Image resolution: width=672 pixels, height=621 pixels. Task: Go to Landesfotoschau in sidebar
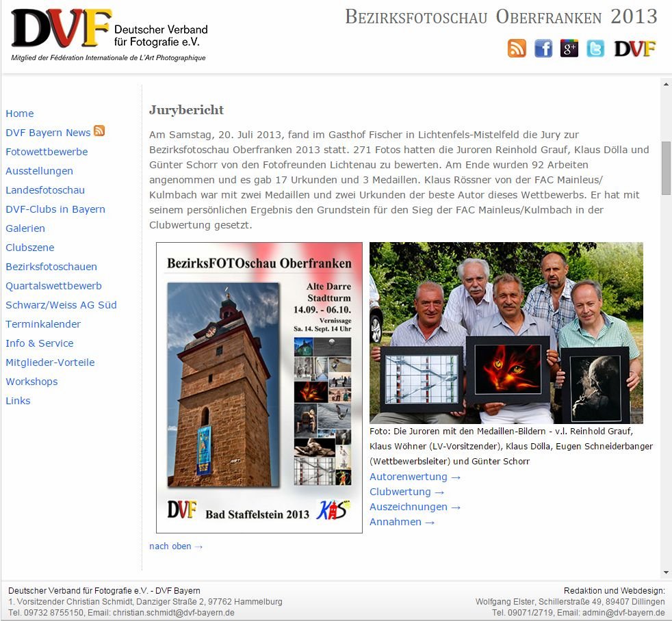click(x=45, y=190)
